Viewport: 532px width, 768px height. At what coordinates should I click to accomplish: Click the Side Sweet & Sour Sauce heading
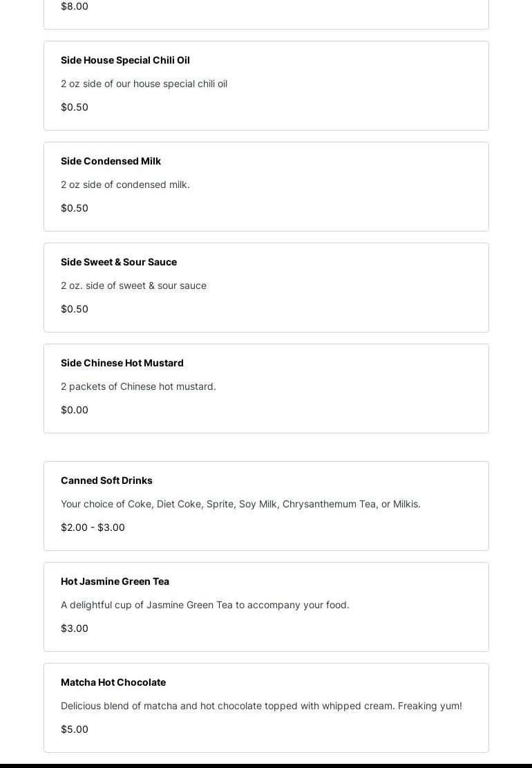click(x=119, y=262)
